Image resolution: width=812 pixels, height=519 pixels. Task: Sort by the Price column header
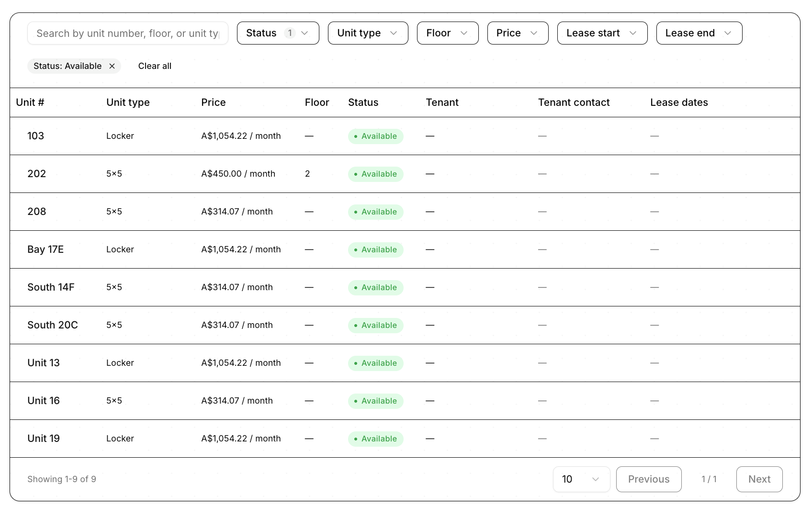pos(213,102)
